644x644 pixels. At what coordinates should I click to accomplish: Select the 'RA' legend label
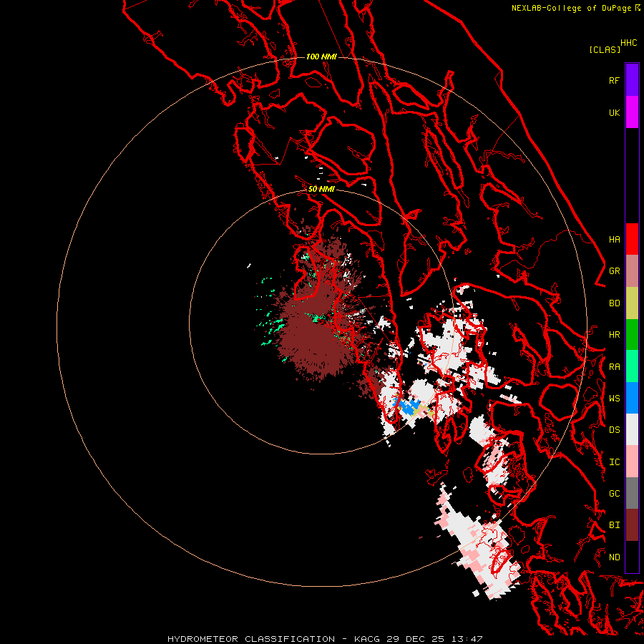coord(614,366)
